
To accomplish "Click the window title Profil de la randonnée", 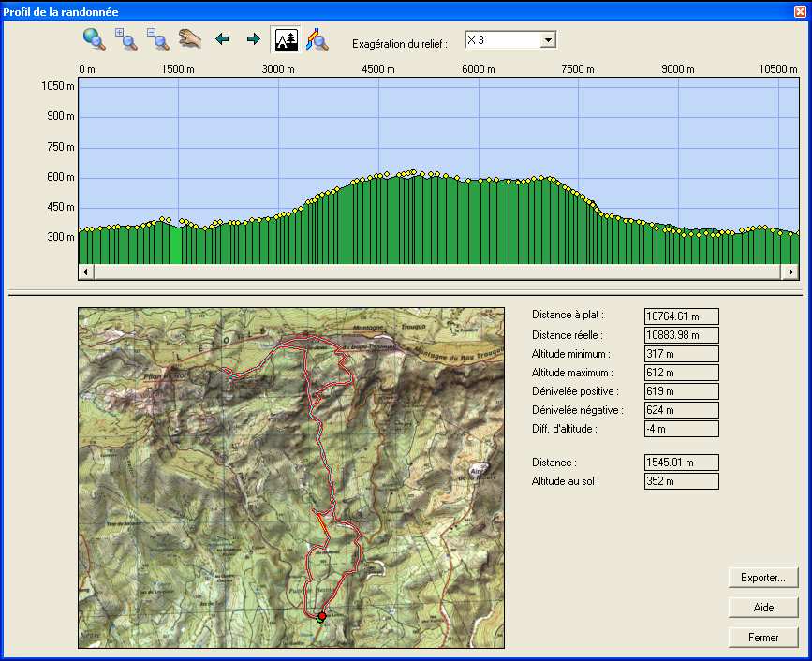I will (x=61, y=11).
